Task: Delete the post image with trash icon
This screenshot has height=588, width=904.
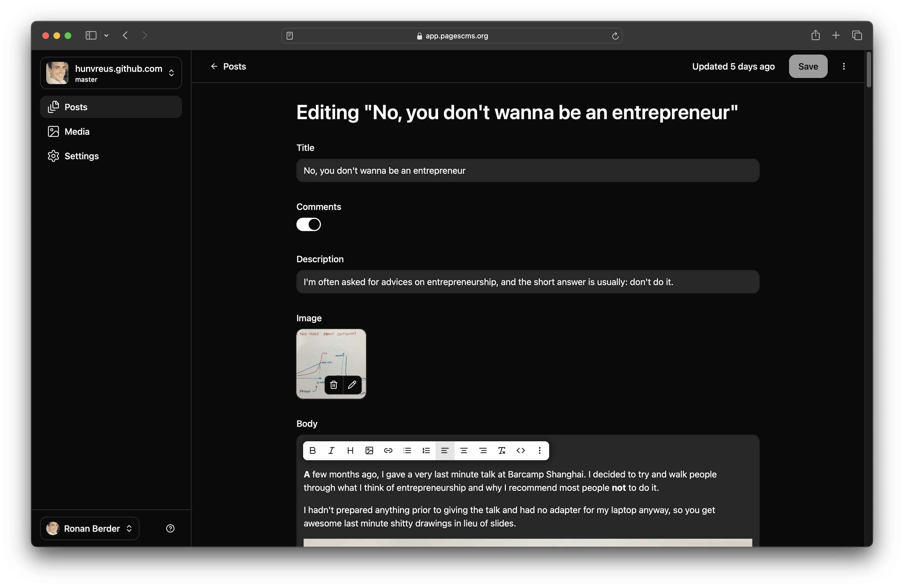Action: (333, 385)
